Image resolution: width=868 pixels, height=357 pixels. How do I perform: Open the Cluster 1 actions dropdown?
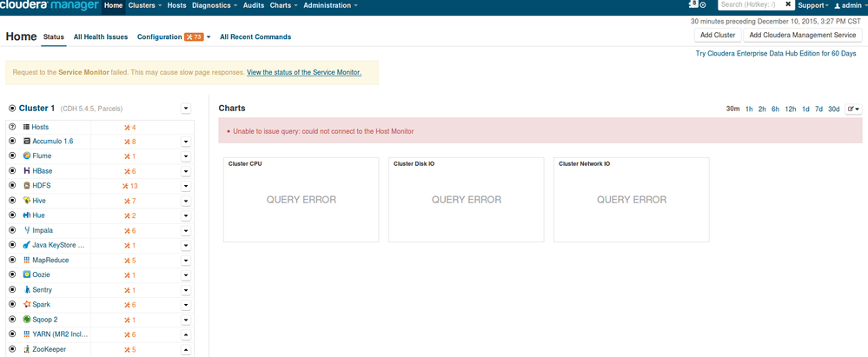click(186, 109)
